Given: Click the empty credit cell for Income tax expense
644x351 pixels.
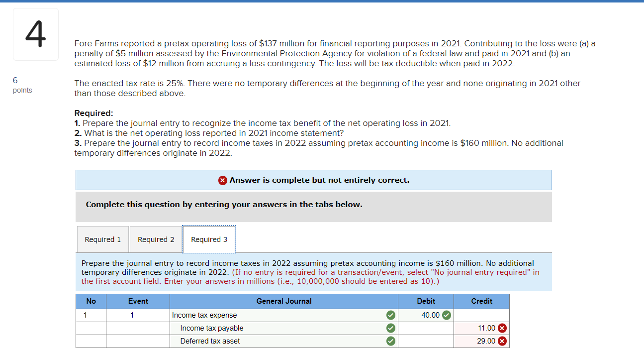Looking at the screenshot, I should click(481, 315).
